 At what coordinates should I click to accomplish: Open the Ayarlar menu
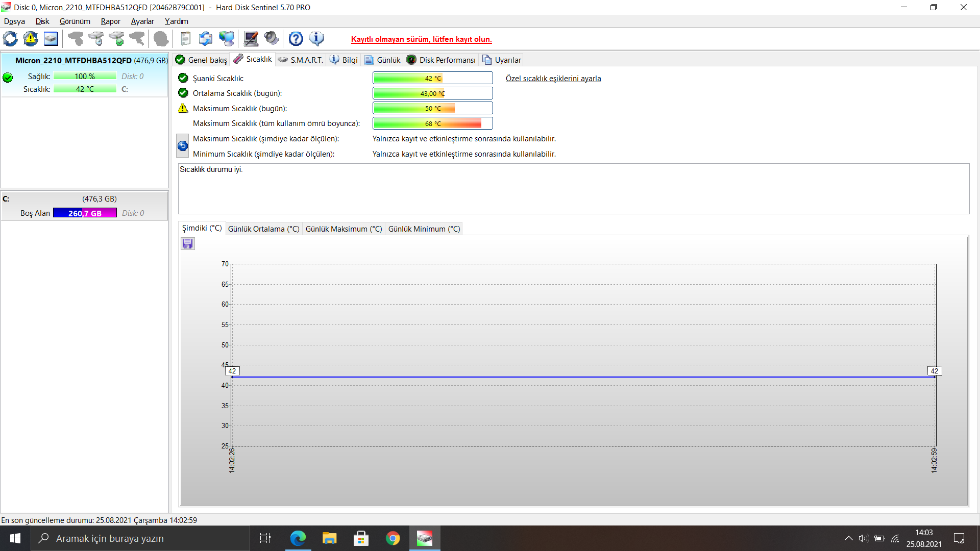tap(142, 21)
